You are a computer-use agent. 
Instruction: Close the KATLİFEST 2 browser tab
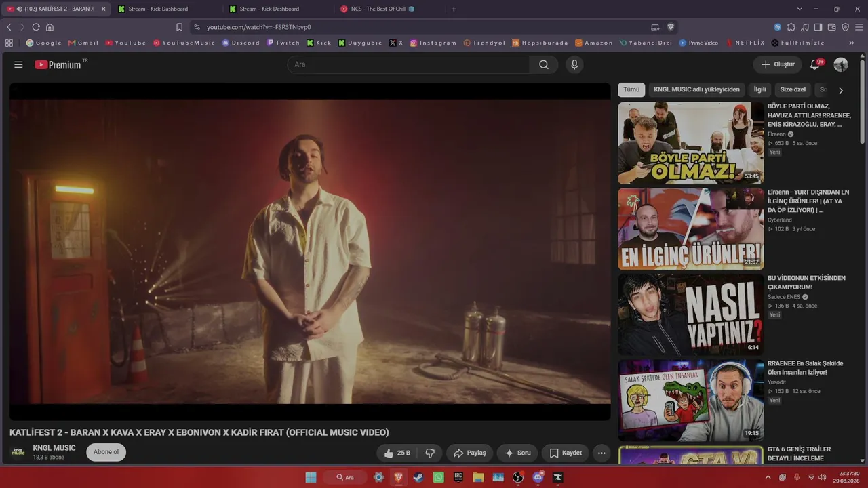(x=103, y=9)
